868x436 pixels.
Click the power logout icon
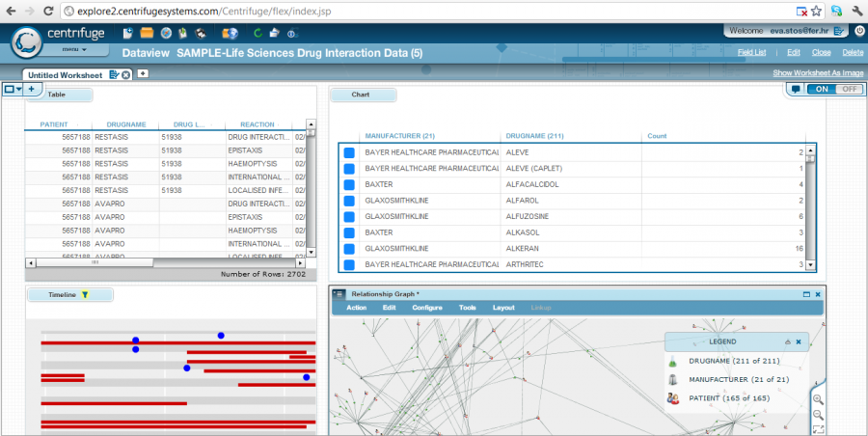click(291, 34)
